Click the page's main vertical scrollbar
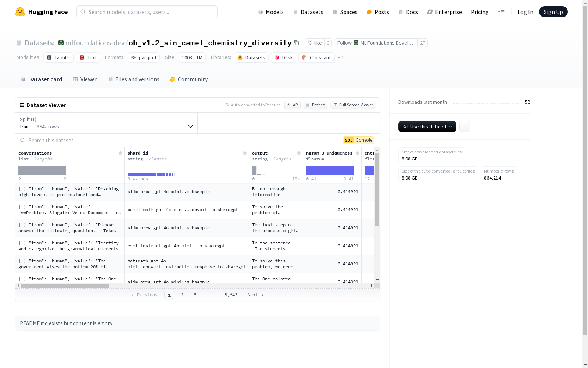Viewport: 588px width, 368px height. 585,170
